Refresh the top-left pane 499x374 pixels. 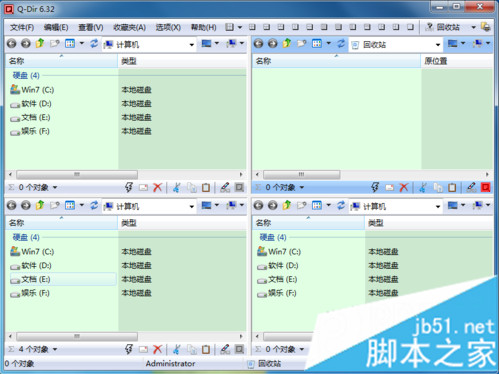[94, 43]
